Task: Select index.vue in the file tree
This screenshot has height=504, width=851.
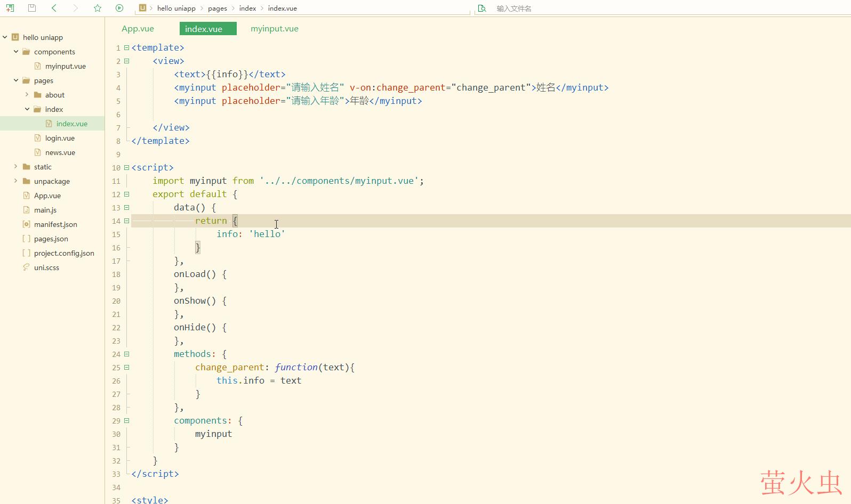Action: [x=72, y=124]
